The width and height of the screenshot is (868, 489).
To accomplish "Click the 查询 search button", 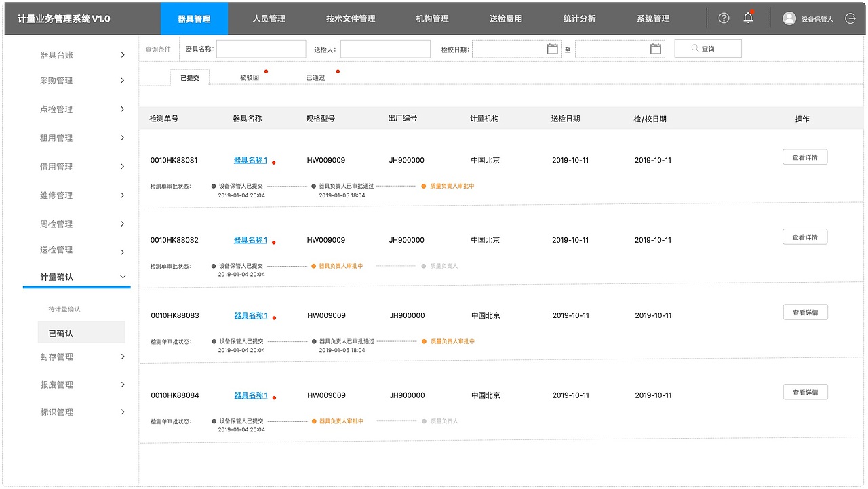I will [x=708, y=49].
